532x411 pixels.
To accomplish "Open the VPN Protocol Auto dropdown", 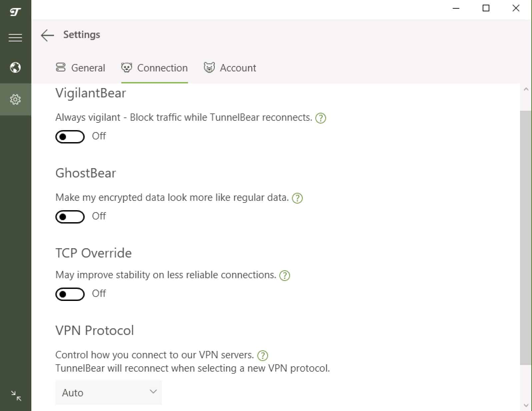I will 109,392.
